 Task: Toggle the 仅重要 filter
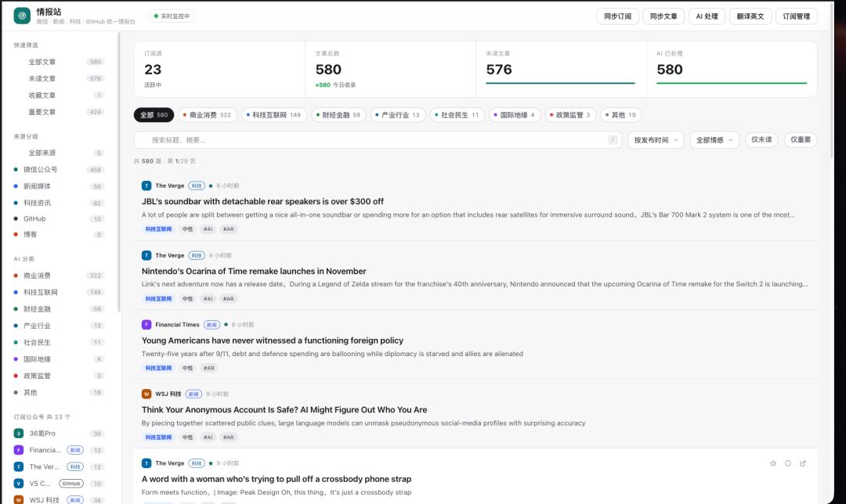click(x=800, y=139)
